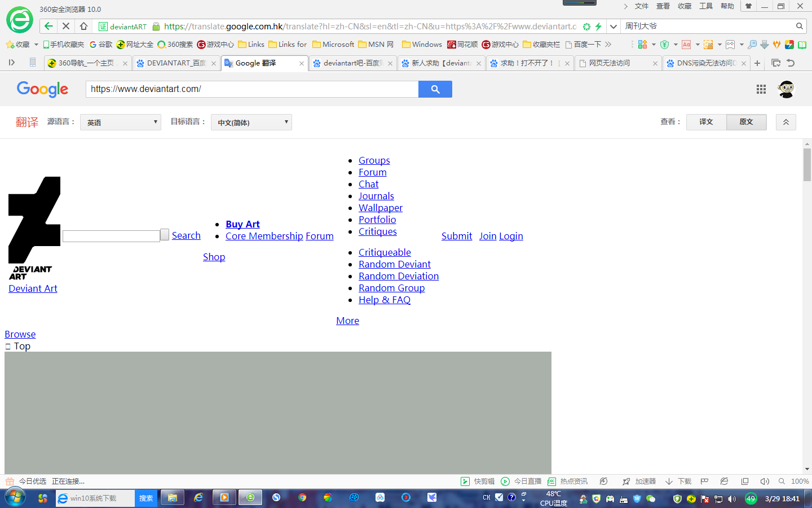This screenshot has height=508, width=812.
Task: Click the DeviantArt logo image
Action: tap(34, 229)
